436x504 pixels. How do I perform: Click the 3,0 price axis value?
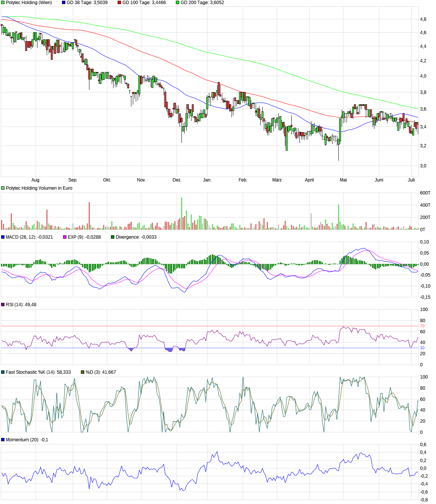click(x=423, y=166)
